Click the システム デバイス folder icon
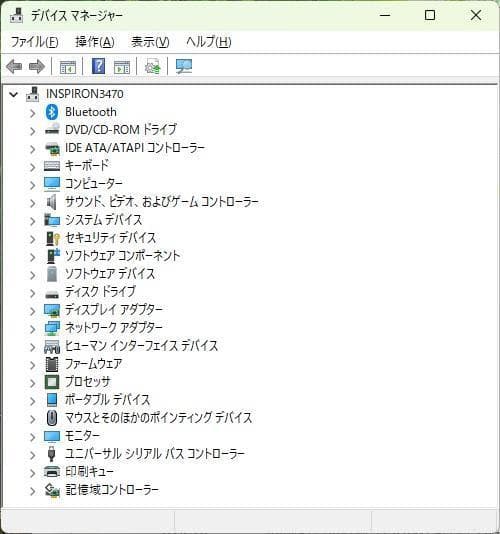 point(52,220)
